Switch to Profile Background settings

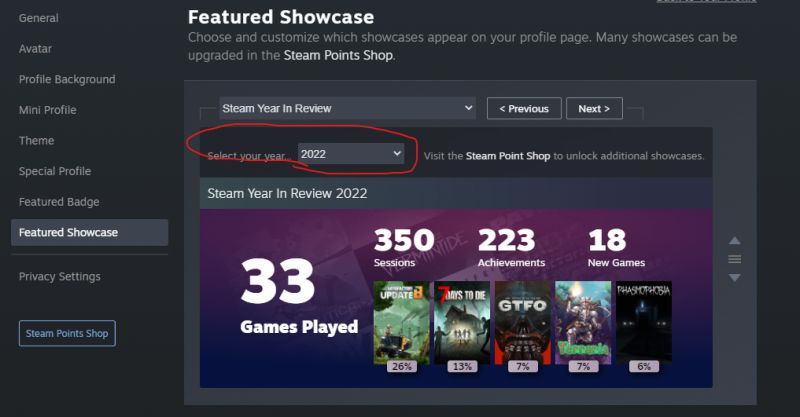coord(67,79)
